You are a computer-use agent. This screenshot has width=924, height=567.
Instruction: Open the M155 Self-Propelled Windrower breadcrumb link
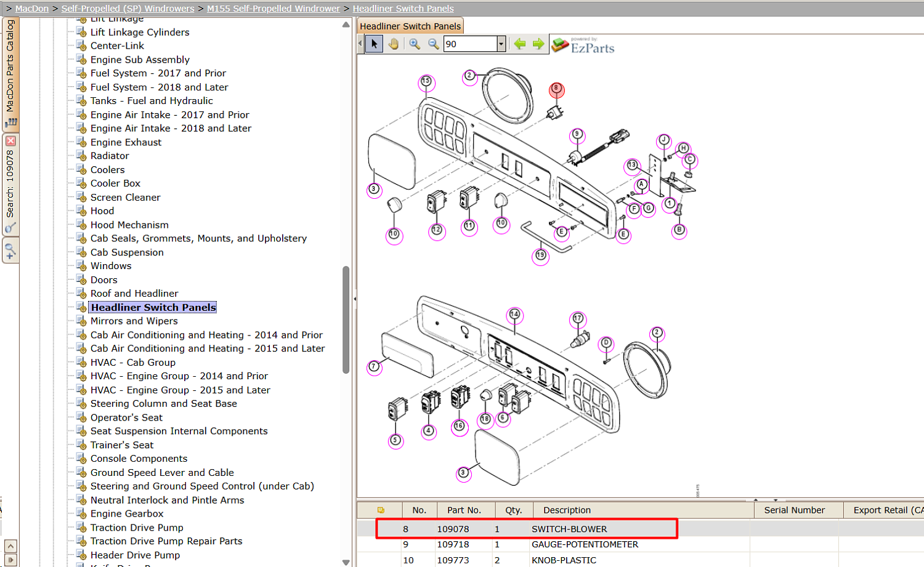(x=274, y=9)
